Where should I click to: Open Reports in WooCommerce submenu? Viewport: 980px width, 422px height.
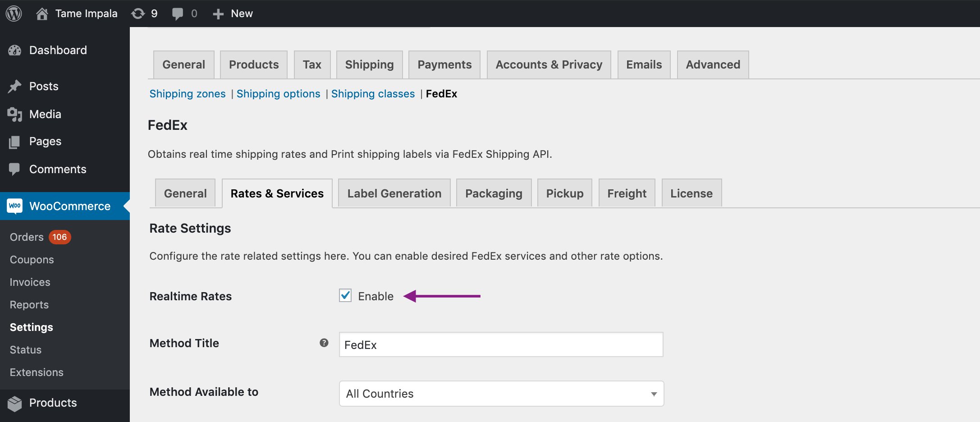(29, 305)
